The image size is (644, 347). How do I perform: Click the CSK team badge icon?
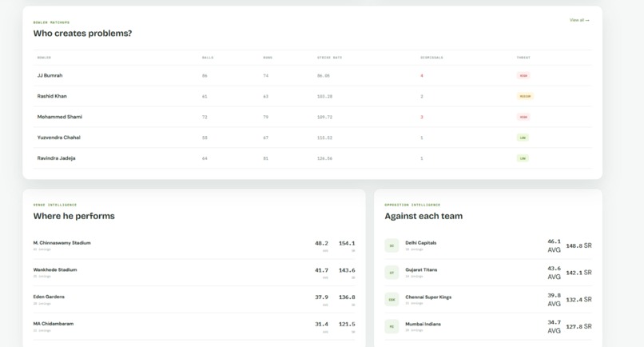tap(392, 299)
